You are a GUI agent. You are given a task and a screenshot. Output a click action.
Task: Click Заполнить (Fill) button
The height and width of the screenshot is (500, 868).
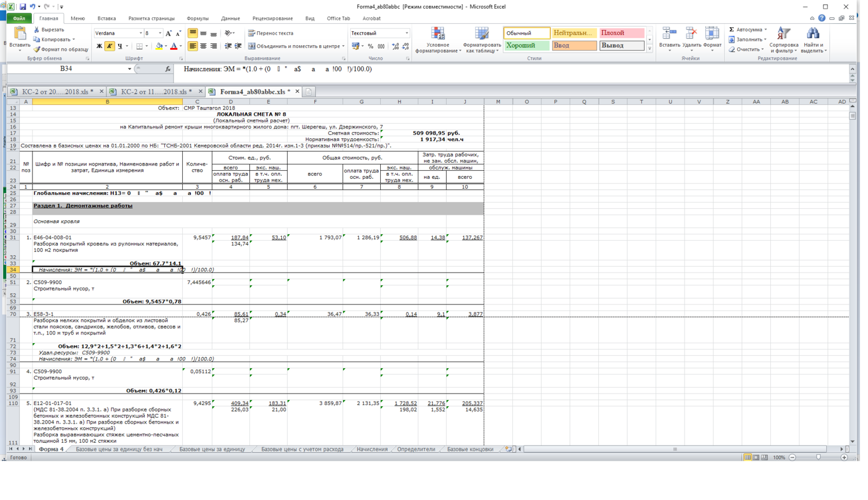pos(747,39)
